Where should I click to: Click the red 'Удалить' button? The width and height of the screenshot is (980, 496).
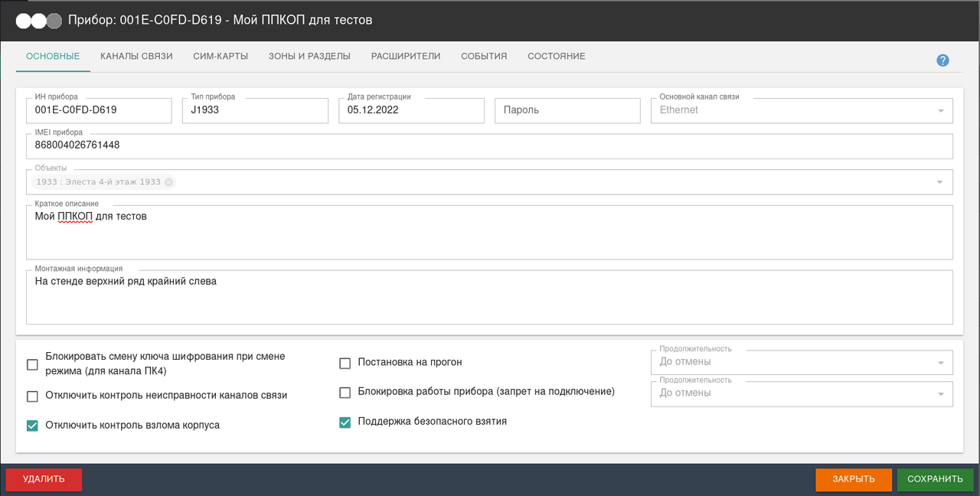44,479
